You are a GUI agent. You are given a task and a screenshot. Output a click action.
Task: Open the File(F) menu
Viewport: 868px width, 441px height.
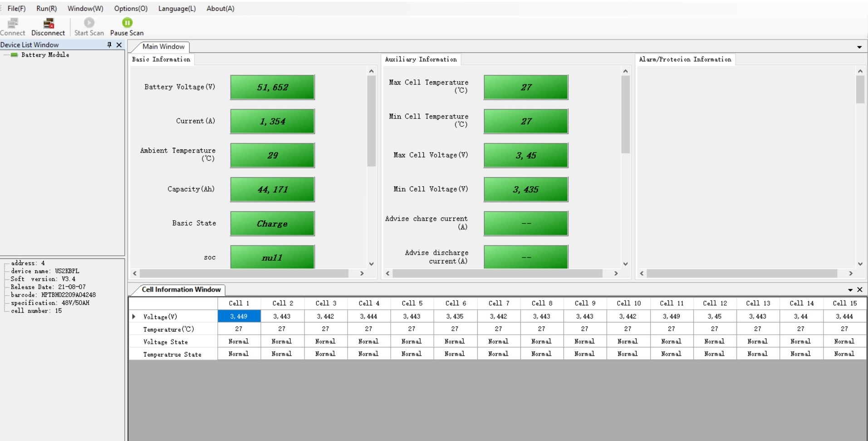16,8
